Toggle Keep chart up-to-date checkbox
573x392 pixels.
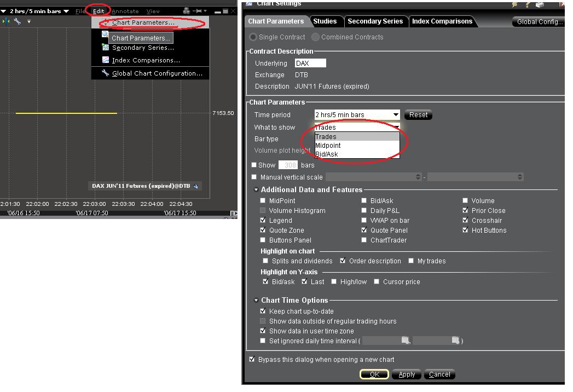(x=263, y=311)
